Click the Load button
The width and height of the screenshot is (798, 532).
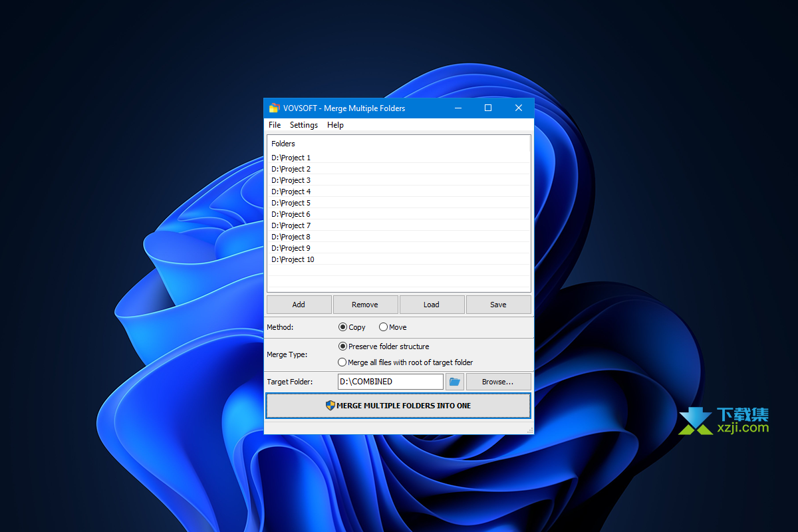click(432, 305)
